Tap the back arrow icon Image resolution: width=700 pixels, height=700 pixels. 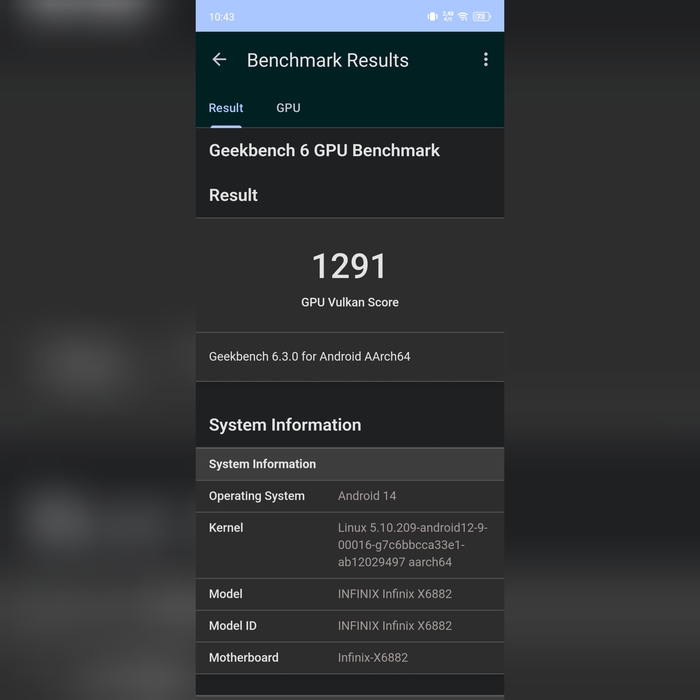coord(219,59)
